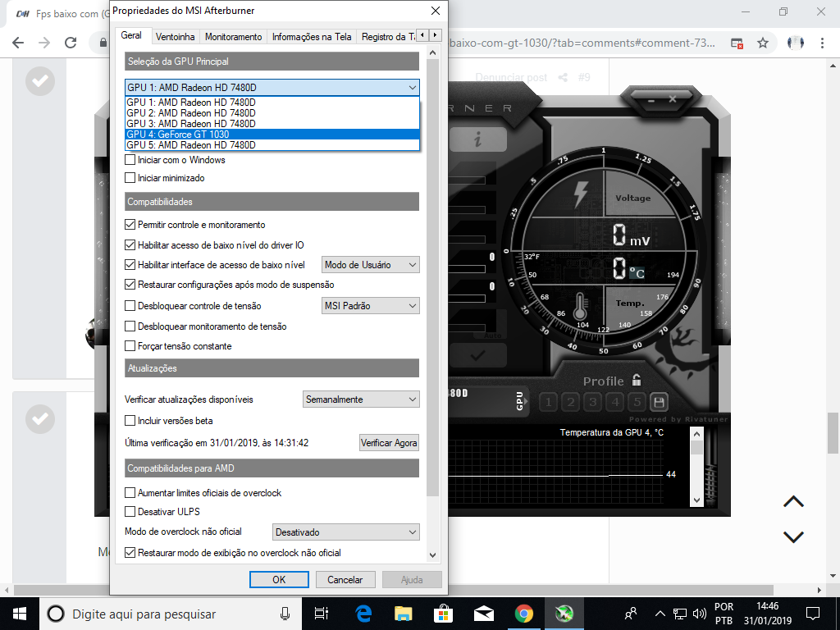Click the properties dialog vertical scrollbar
Viewport: 840px width, 630px height.
pos(433,277)
